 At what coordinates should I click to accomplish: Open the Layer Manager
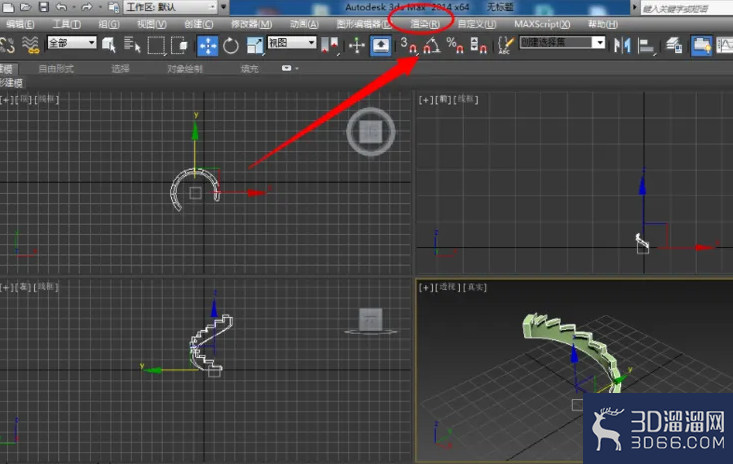(674, 45)
